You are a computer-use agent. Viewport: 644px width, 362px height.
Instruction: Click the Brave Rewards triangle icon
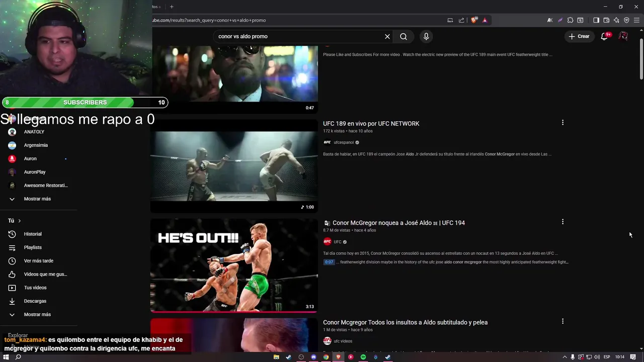pos(485,20)
